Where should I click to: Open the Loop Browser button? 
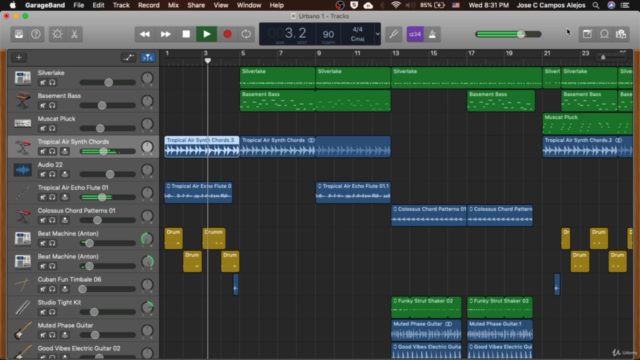click(604, 34)
